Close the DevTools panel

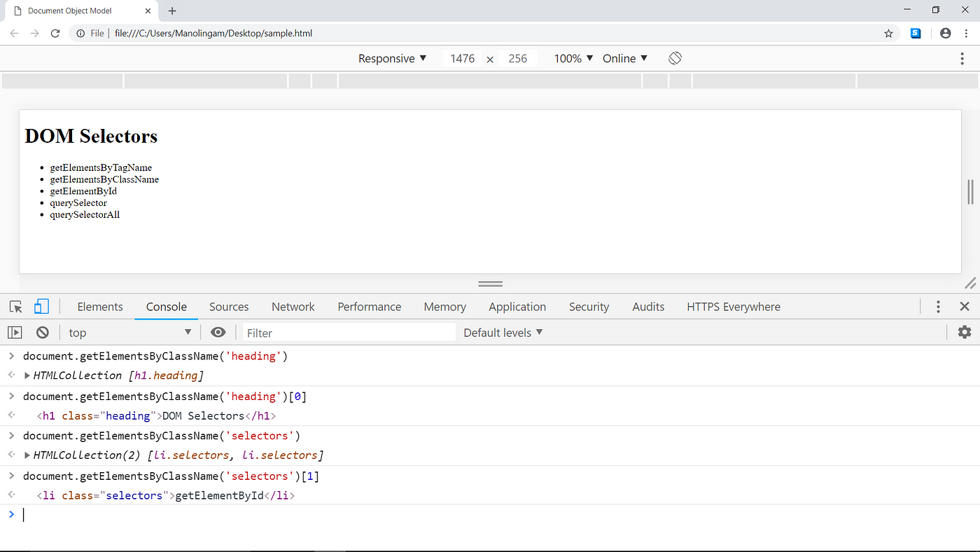(x=965, y=306)
